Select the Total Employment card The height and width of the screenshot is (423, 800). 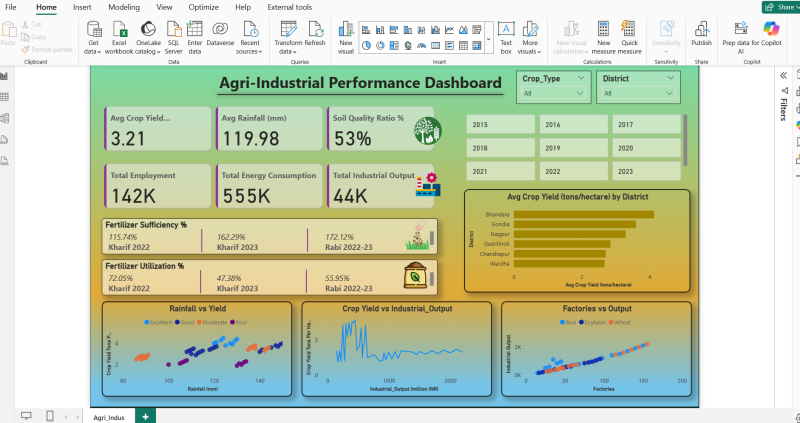pos(158,186)
